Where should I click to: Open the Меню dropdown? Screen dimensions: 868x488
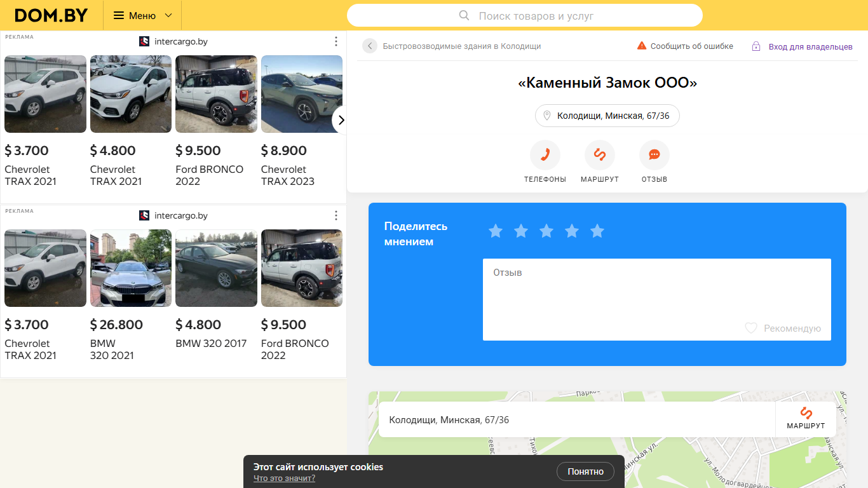(142, 15)
